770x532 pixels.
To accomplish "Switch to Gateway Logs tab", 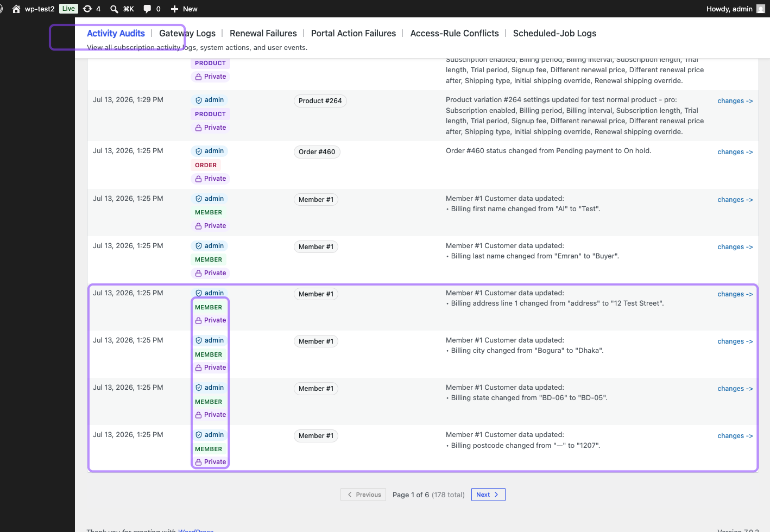I will pos(187,33).
